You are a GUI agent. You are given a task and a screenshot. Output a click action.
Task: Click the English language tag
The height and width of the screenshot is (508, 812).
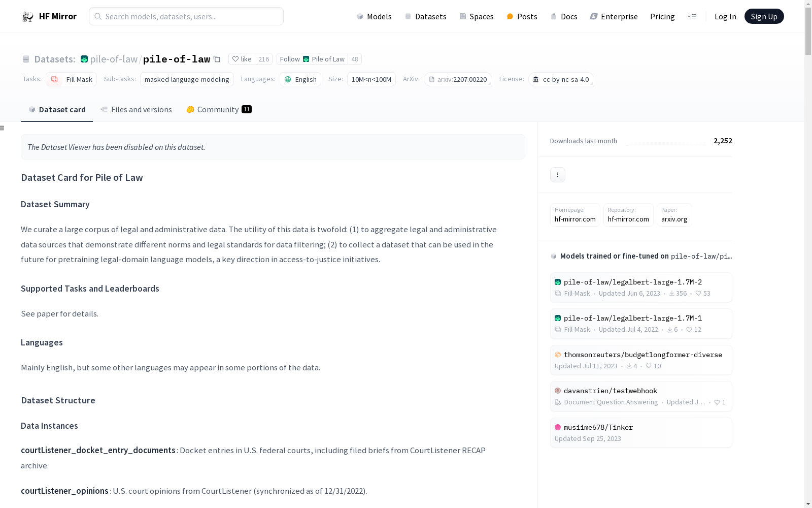[x=300, y=79]
